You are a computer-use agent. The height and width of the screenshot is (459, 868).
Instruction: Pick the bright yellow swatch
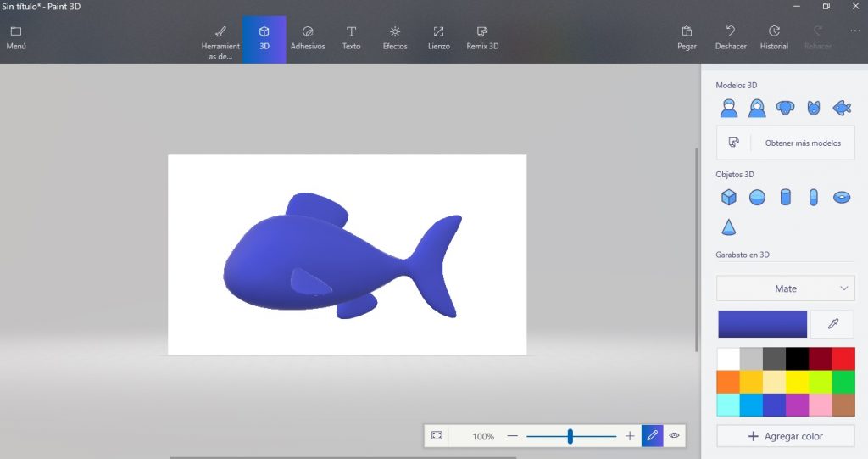pyautogui.click(x=797, y=382)
